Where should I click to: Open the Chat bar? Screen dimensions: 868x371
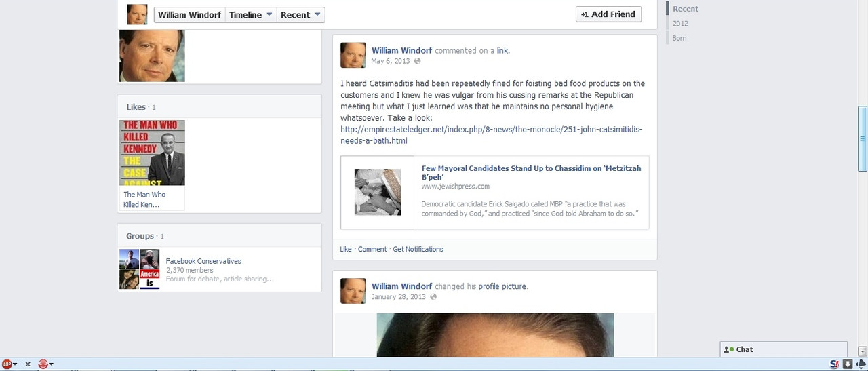783,349
